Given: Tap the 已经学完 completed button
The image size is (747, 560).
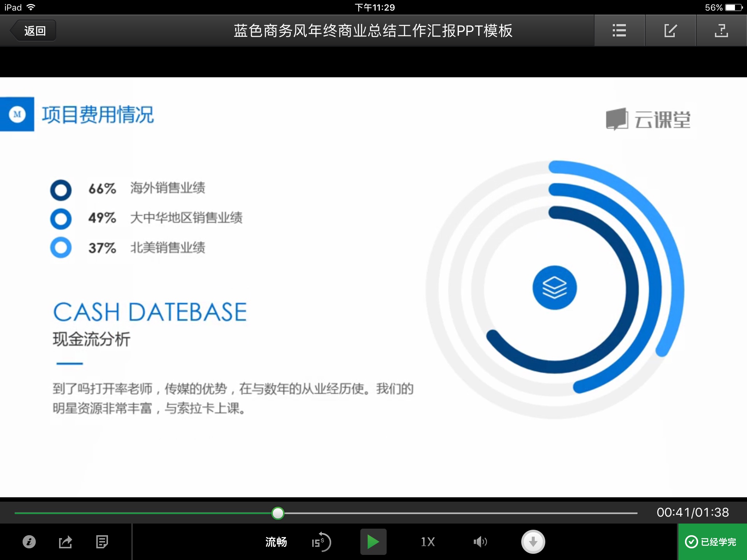Looking at the screenshot, I should pos(712,542).
